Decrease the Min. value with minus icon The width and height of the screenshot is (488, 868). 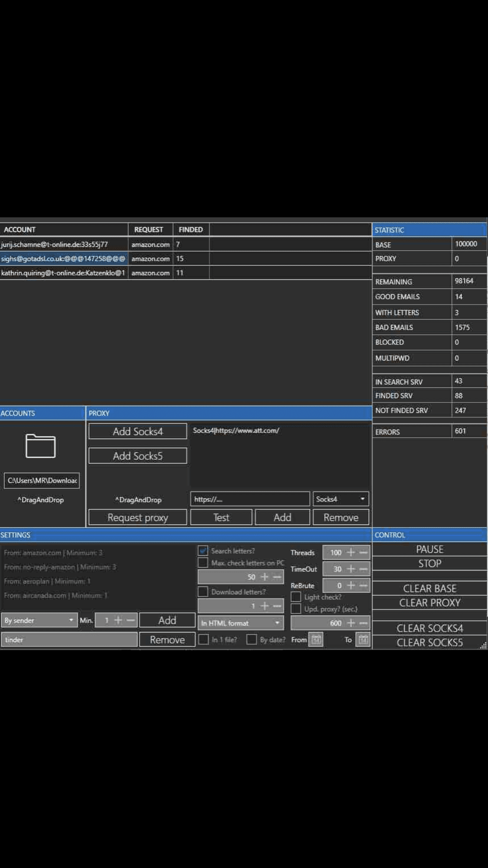[131, 620]
